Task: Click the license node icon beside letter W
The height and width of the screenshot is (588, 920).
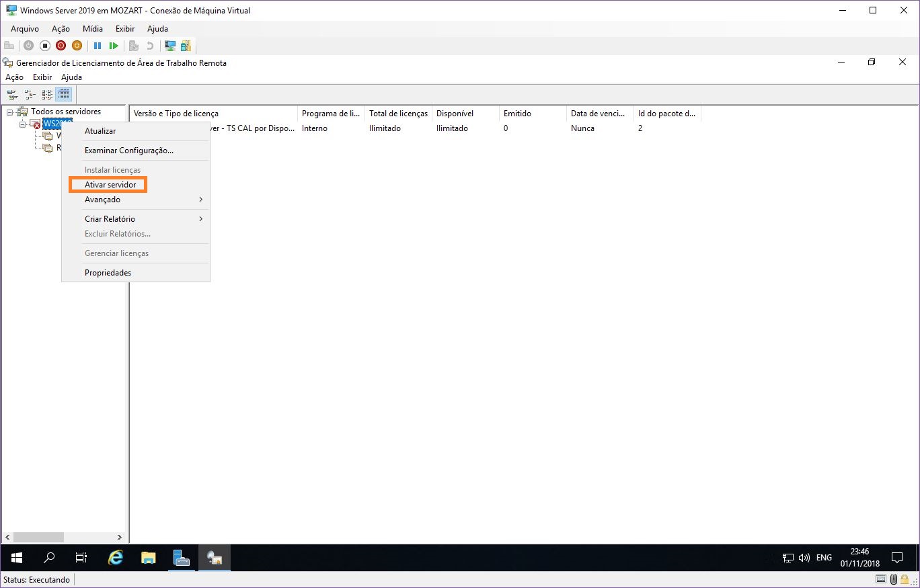Action: [x=47, y=136]
